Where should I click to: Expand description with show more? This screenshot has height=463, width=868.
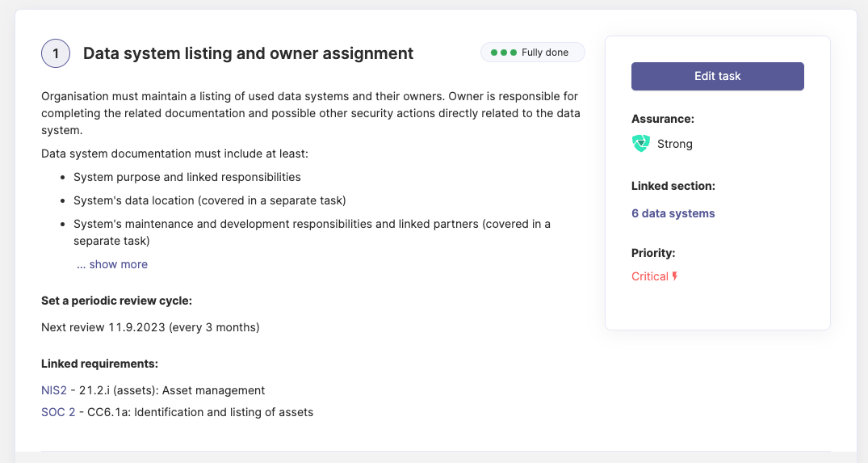click(112, 264)
